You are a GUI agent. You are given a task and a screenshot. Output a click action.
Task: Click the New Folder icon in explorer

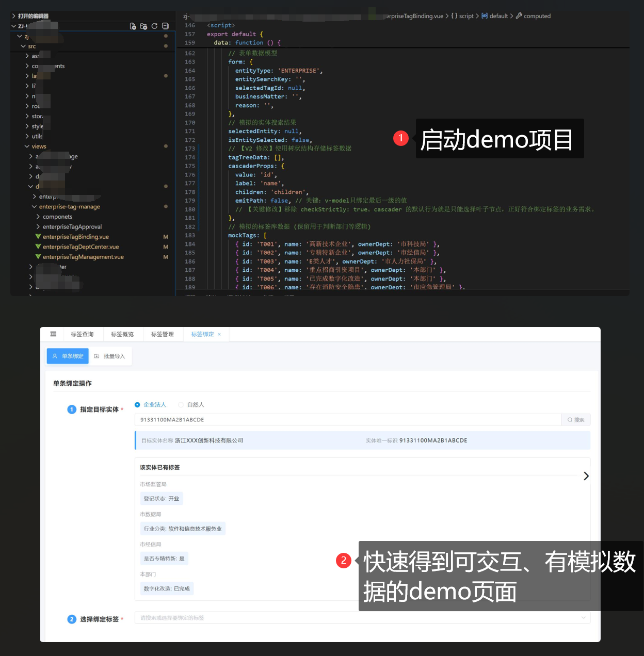(143, 26)
